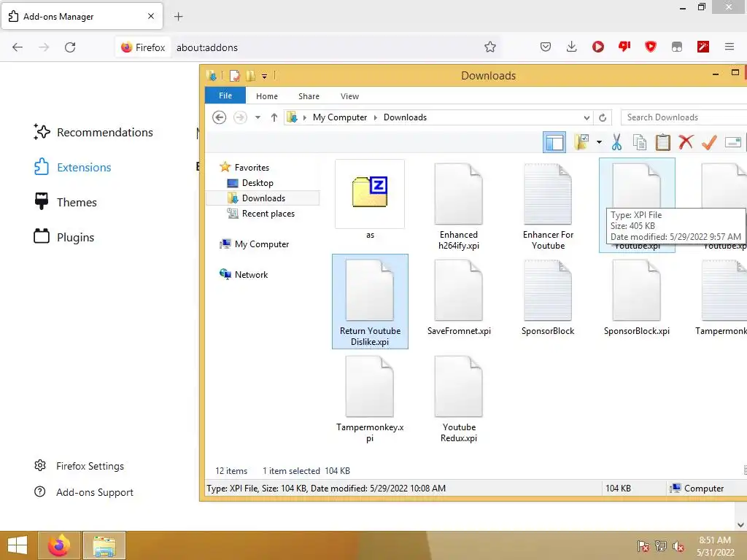Expand the Explorer address bar dropdown
This screenshot has width=747, height=560.
[x=587, y=117]
